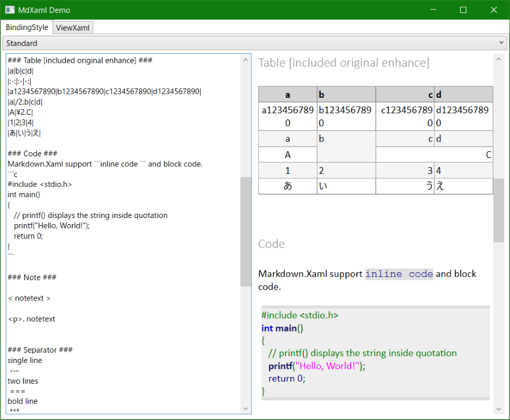Click the editor vertical scrollbar thumb
Viewport: 510px width, 420px height.
coord(245,232)
